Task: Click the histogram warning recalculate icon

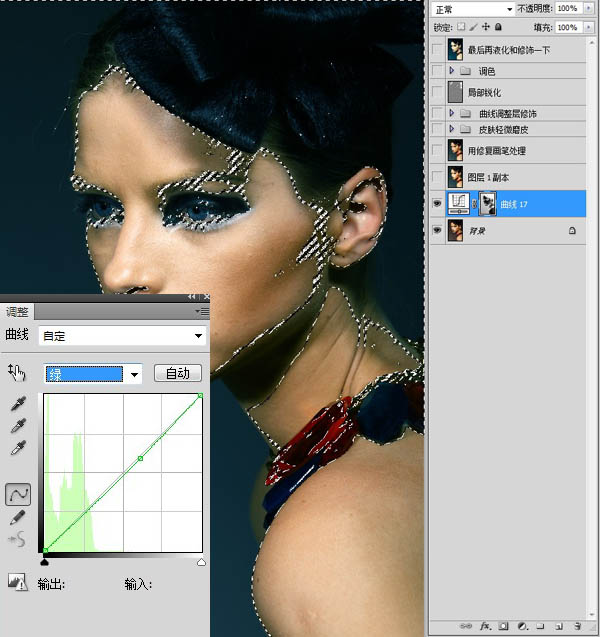Action: [x=17, y=582]
